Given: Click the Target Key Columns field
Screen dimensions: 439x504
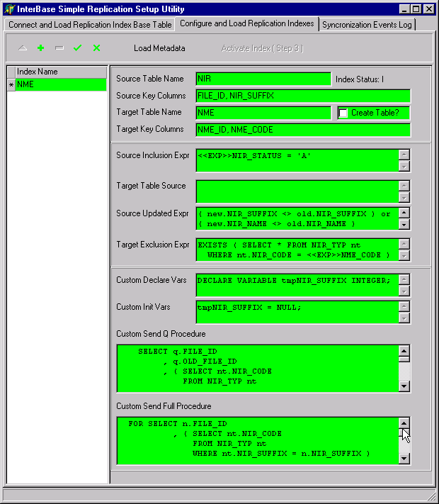Looking at the screenshot, I should tap(302, 130).
